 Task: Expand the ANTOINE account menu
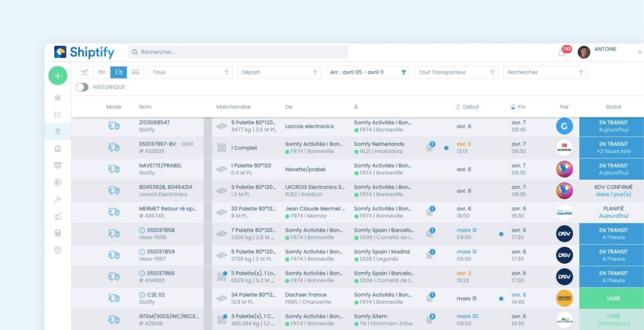point(639,52)
